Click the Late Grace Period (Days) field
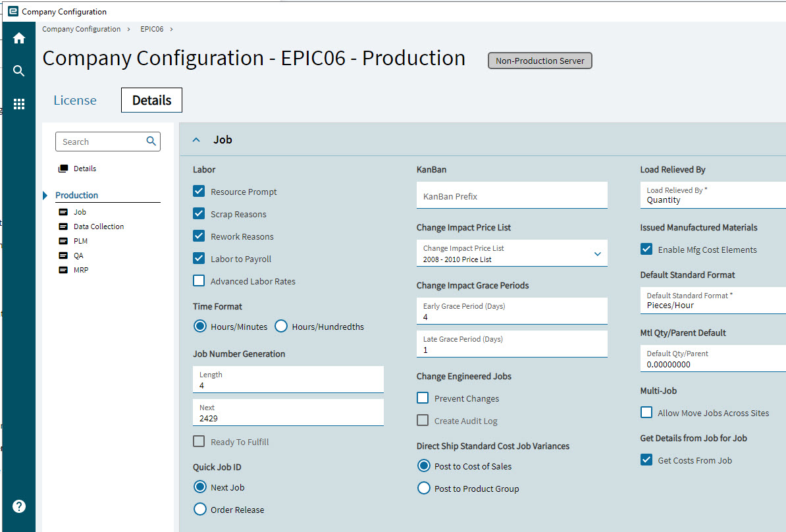The height and width of the screenshot is (532, 786). coord(511,344)
